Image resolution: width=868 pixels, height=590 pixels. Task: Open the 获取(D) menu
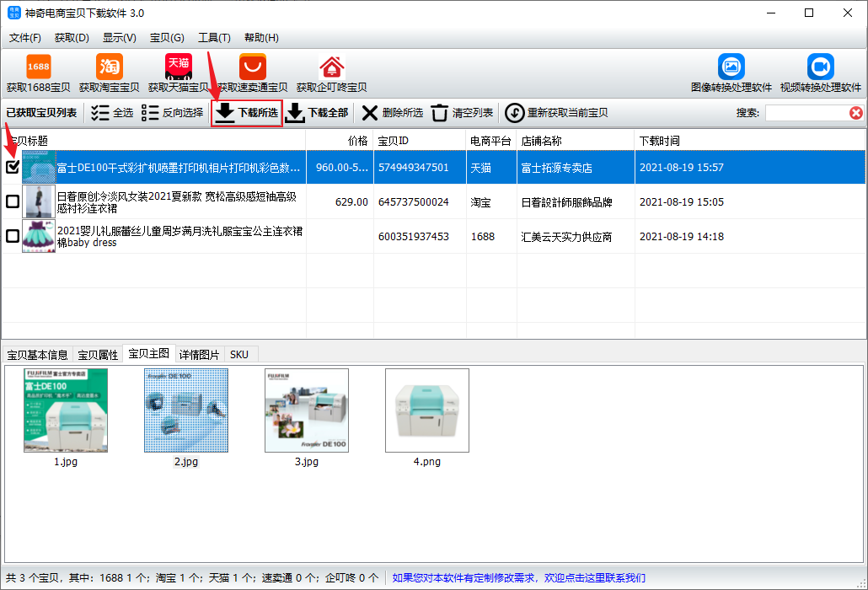(72, 38)
